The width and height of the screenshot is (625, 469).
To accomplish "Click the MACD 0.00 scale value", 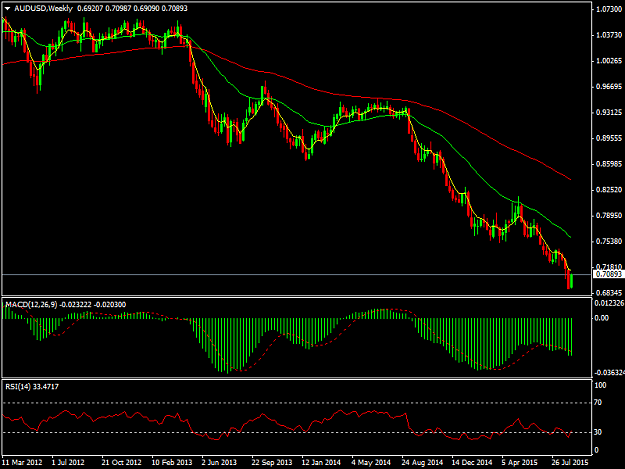I will click(x=601, y=318).
